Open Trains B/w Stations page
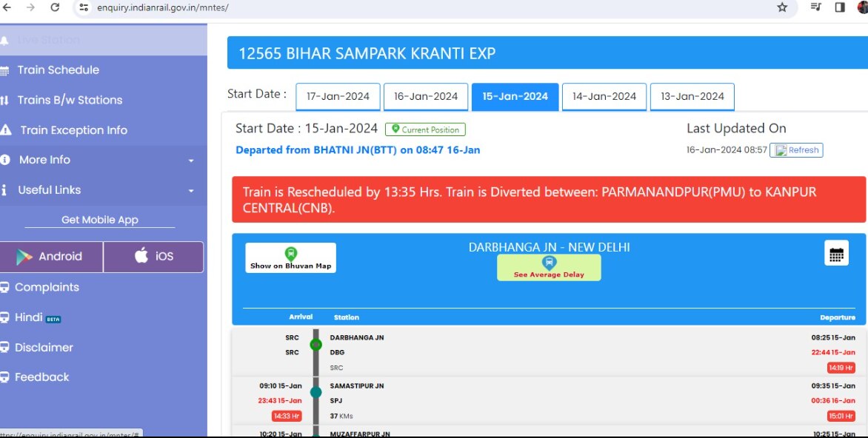This screenshot has height=438, width=868. pos(70,100)
